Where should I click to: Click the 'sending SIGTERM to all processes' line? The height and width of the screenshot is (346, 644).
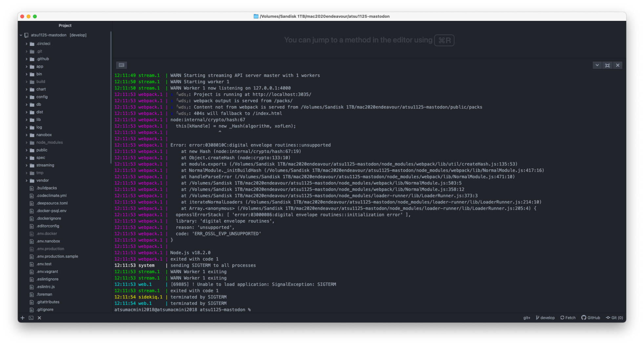click(x=213, y=265)
